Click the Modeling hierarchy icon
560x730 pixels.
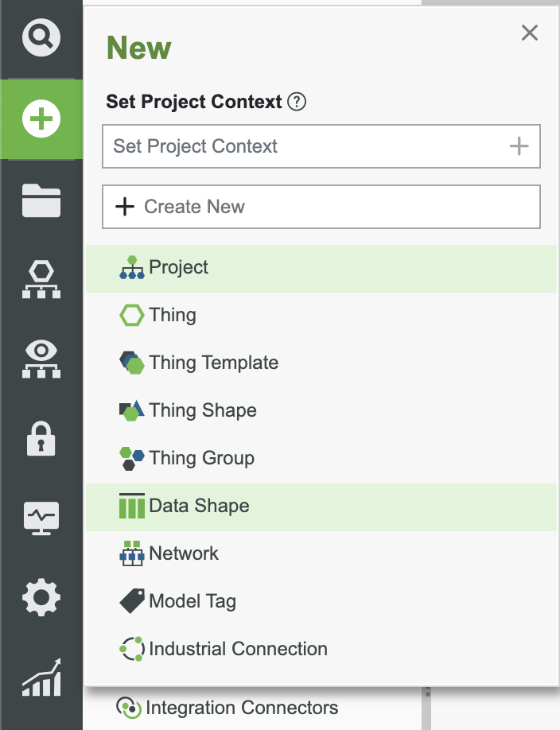41,279
